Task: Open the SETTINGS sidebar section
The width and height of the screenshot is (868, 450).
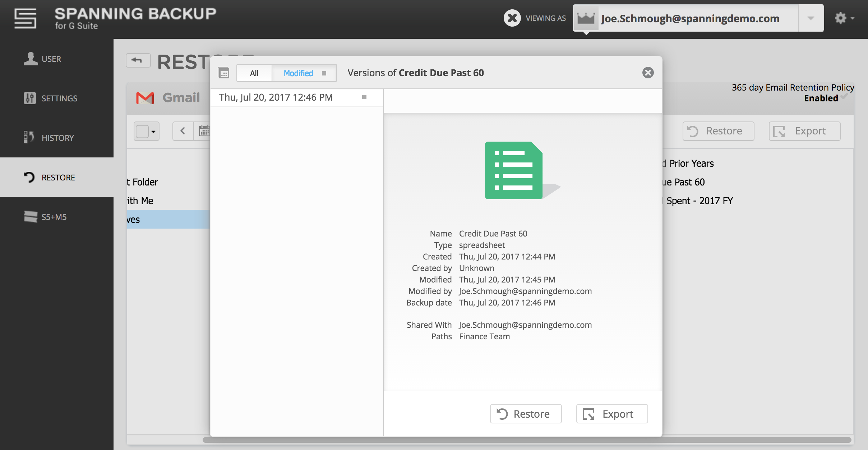Action: [x=57, y=98]
